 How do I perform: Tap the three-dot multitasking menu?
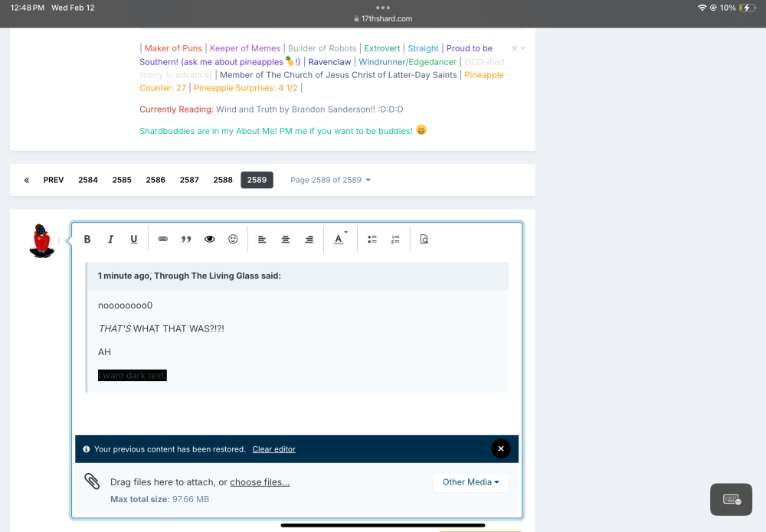383,8
